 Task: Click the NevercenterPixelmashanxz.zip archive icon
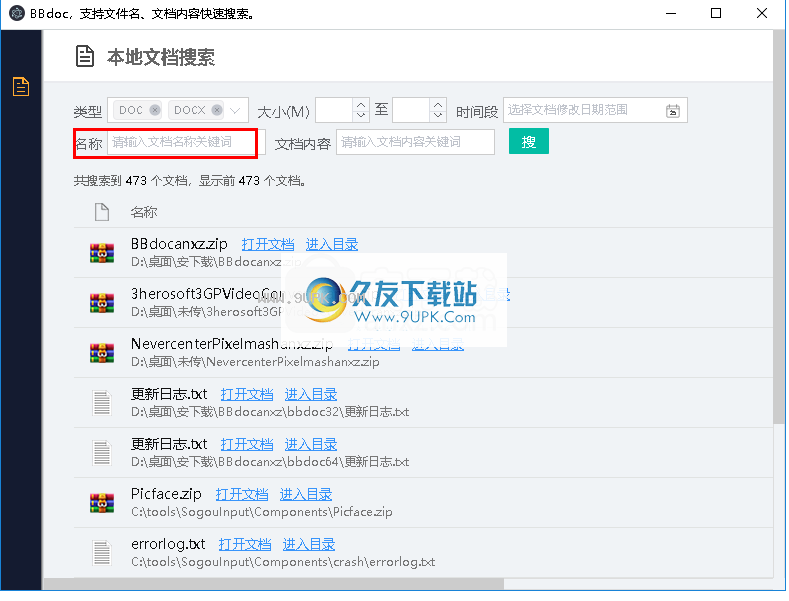point(102,353)
